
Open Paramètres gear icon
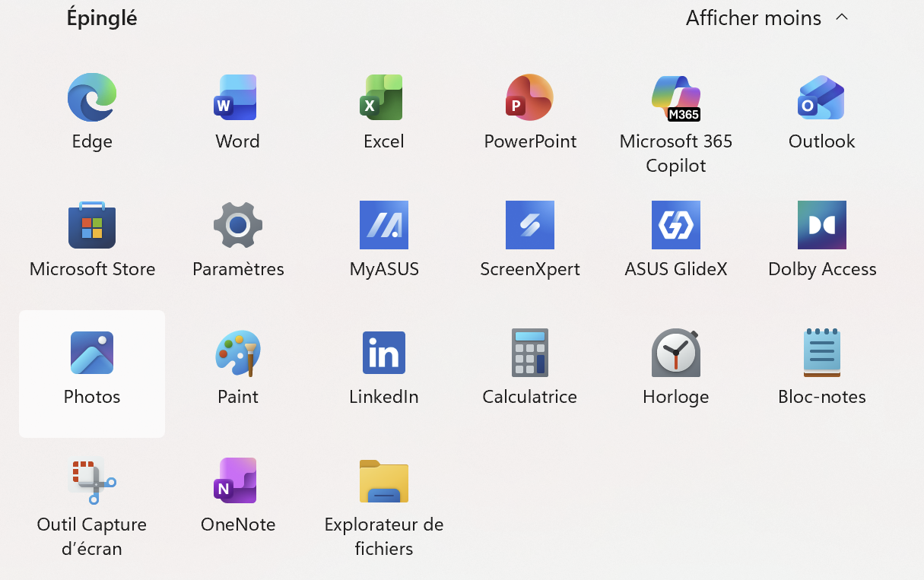(x=238, y=225)
